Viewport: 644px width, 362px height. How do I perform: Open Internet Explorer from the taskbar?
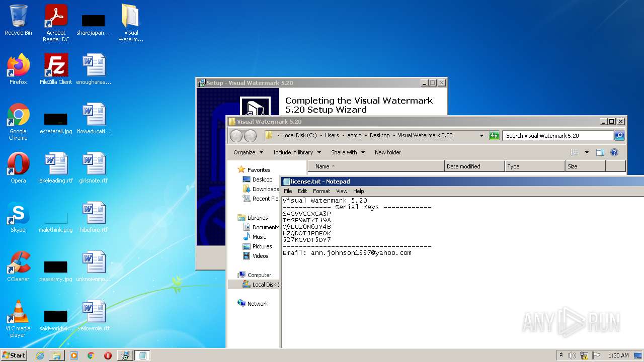40,355
